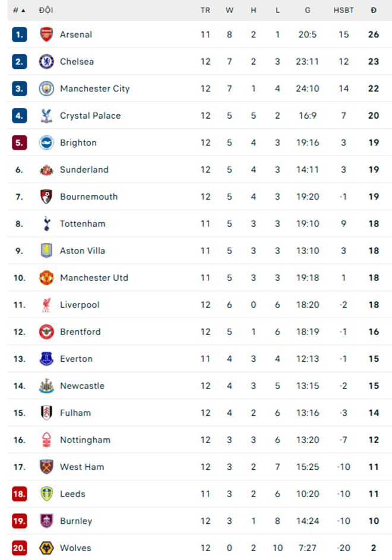
Task: Click Leeds' highlighted red rank badge
Action: click(18, 493)
